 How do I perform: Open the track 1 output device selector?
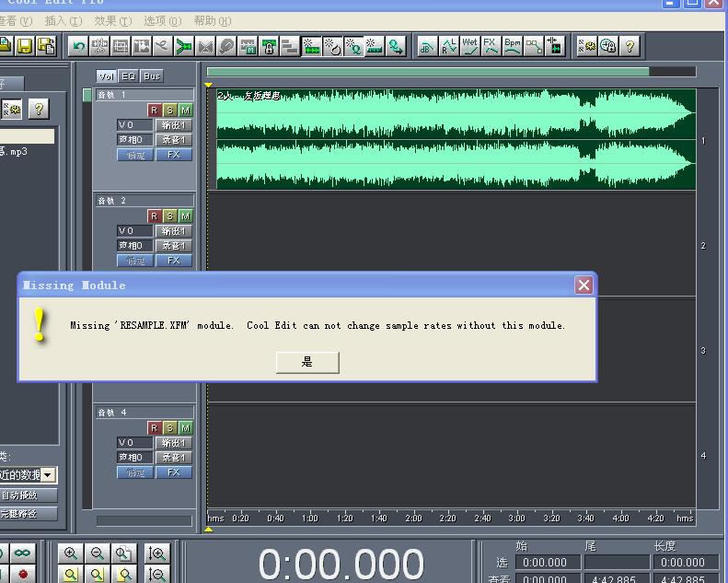173,125
